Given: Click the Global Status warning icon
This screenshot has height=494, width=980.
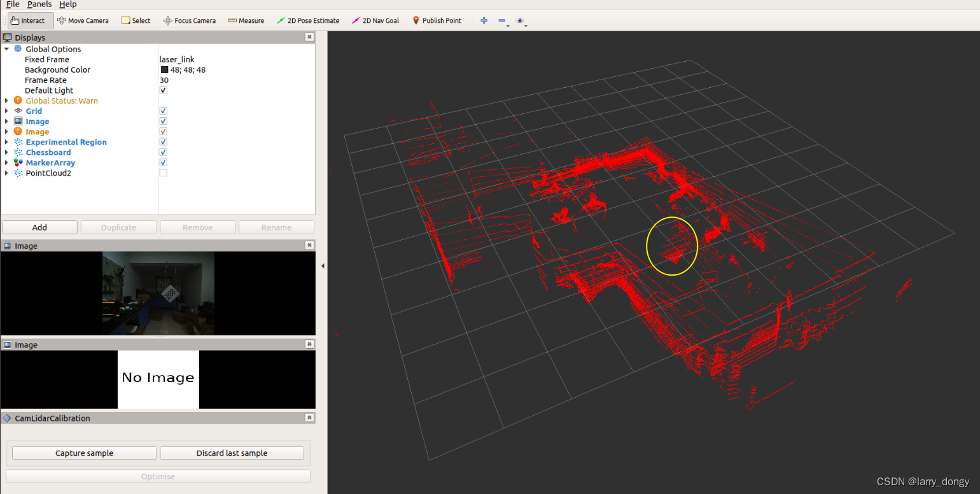Looking at the screenshot, I should click(x=18, y=101).
